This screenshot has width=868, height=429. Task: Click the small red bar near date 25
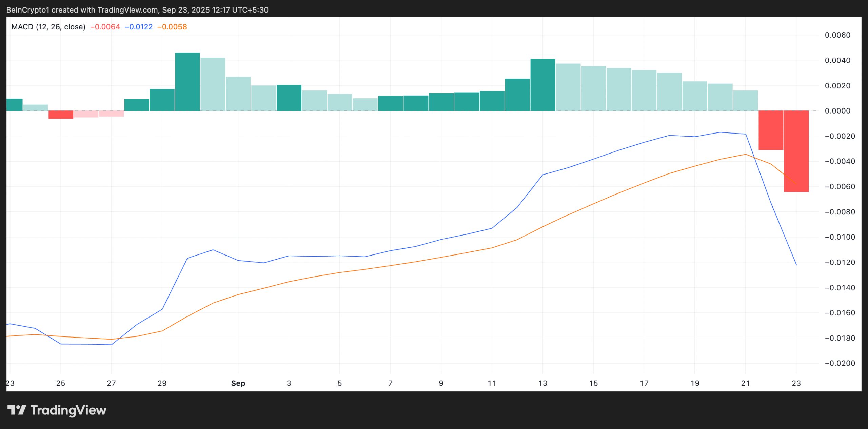tap(61, 115)
